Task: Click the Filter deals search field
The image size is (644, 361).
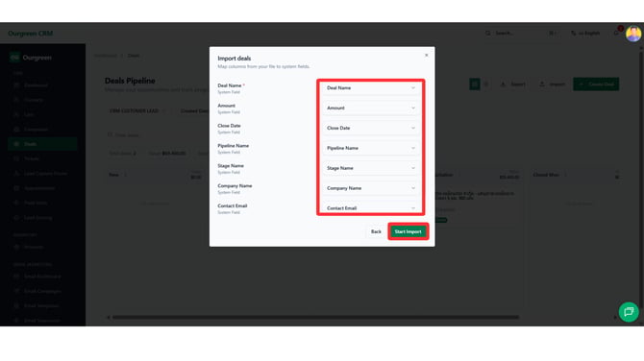Action: click(156, 134)
